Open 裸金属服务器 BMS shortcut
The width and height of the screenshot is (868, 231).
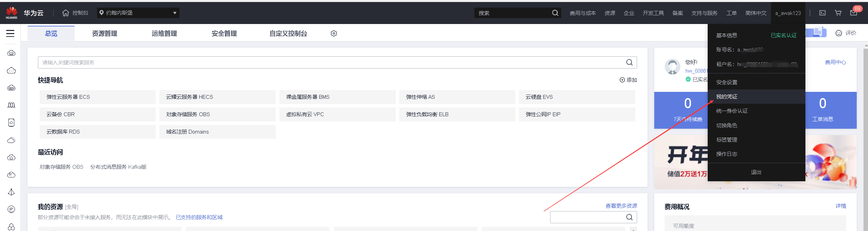tap(337, 97)
